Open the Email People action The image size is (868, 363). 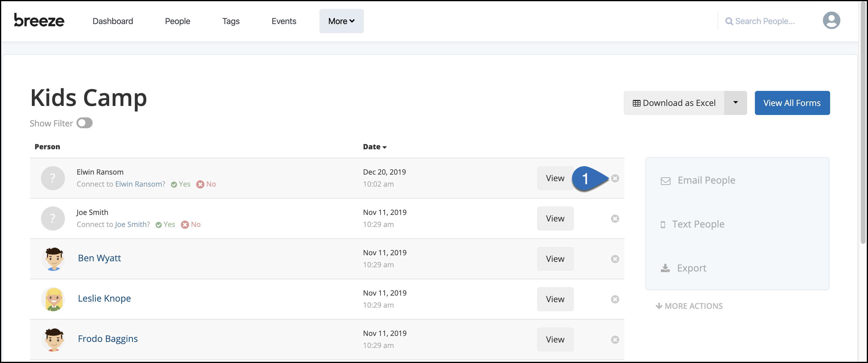click(706, 180)
